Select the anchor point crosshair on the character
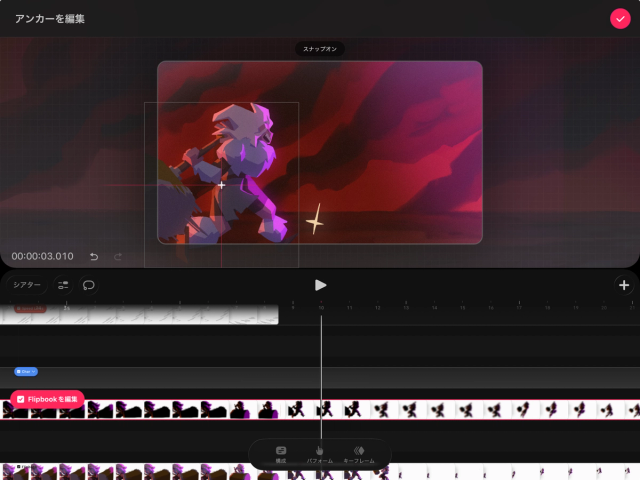This screenshot has width=640, height=480. [x=221, y=185]
